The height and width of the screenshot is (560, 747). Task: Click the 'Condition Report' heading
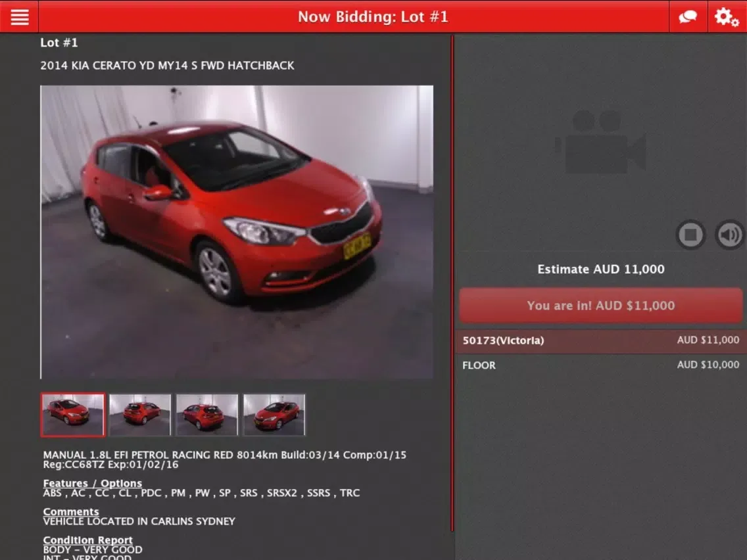(x=87, y=540)
